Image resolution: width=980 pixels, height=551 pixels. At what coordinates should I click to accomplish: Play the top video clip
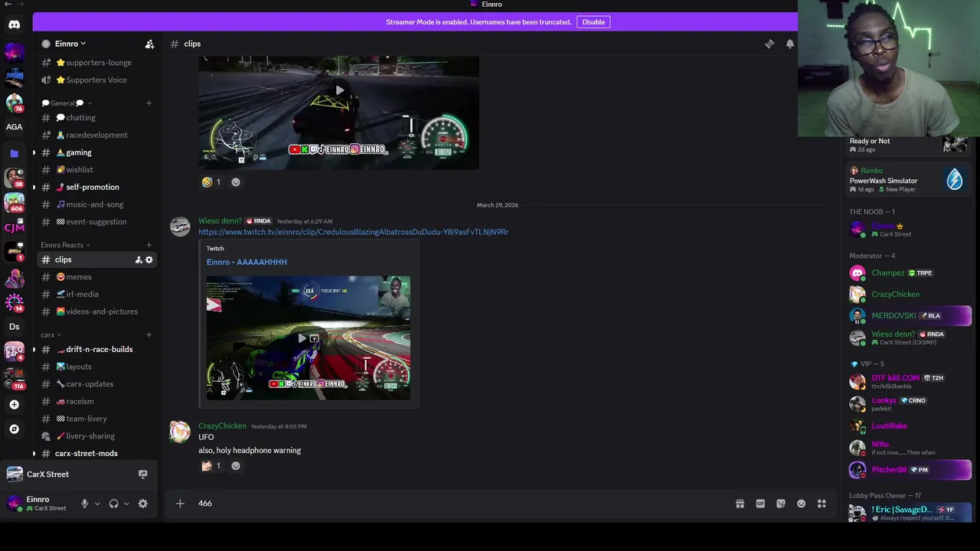pos(339,90)
